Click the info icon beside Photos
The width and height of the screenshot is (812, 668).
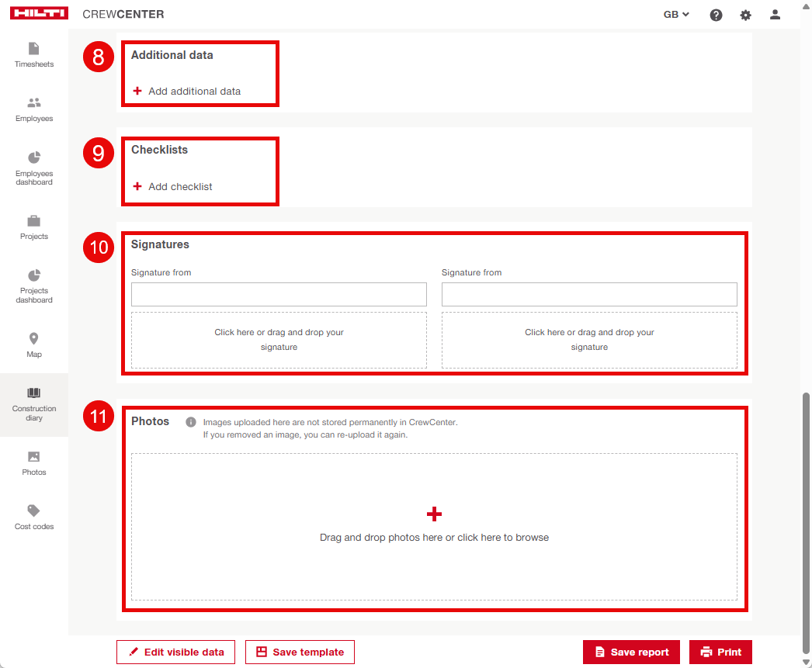pos(190,422)
